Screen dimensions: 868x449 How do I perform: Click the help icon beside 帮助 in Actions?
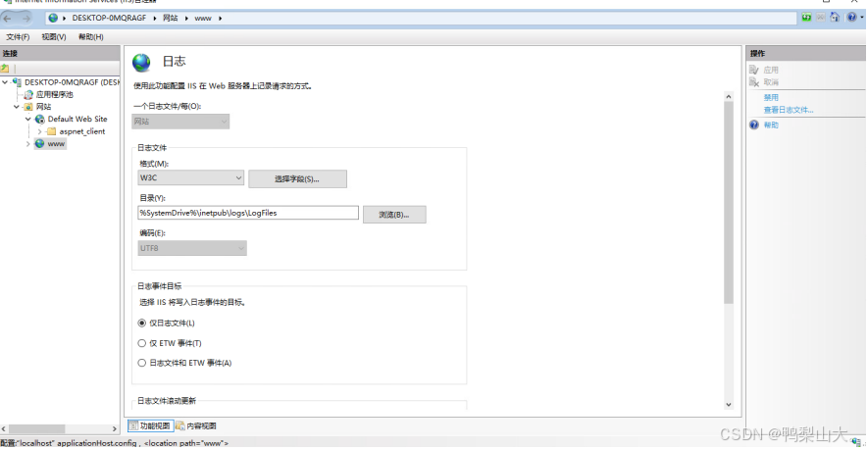point(753,125)
